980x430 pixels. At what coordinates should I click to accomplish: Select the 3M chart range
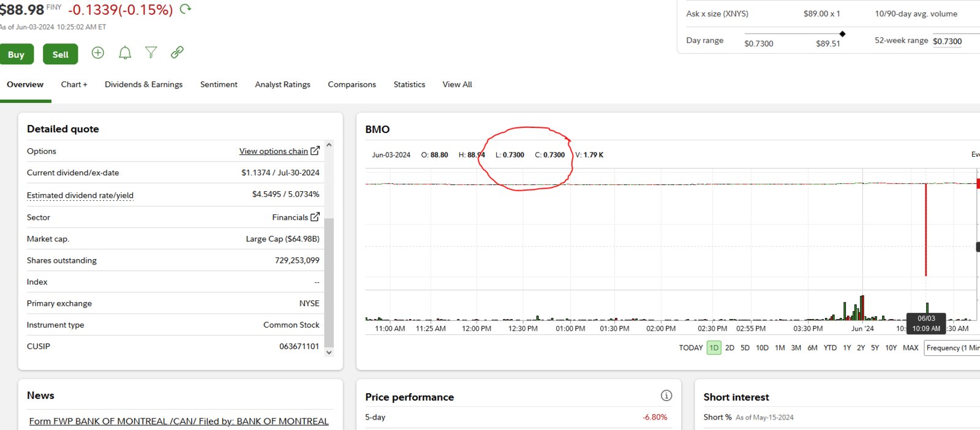[796, 348]
